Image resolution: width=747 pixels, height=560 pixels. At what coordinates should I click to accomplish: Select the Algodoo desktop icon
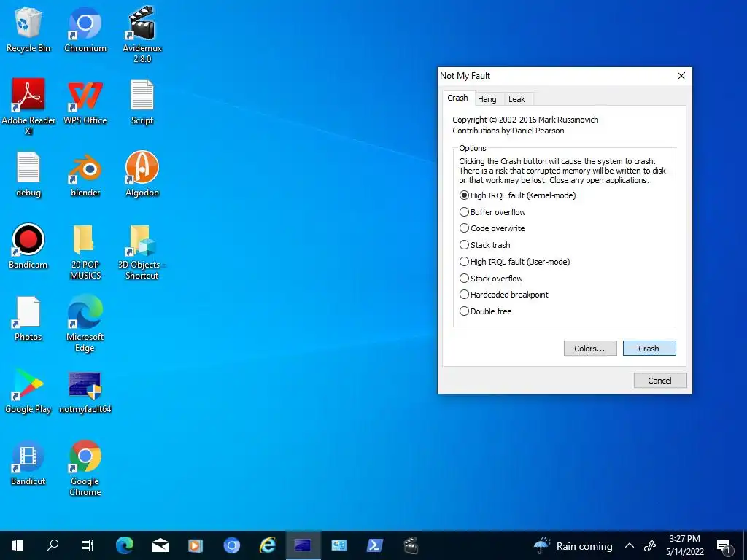[x=142, y=175]
